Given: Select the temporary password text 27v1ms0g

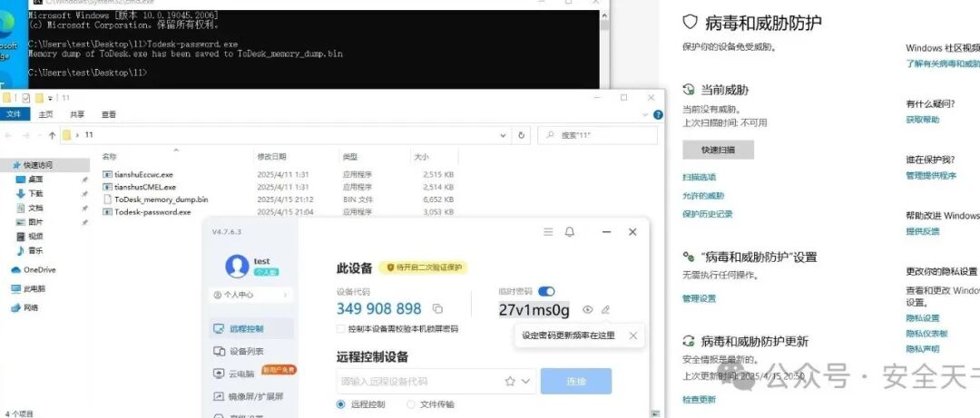Looking at the screenshot, I should (534, 309).
